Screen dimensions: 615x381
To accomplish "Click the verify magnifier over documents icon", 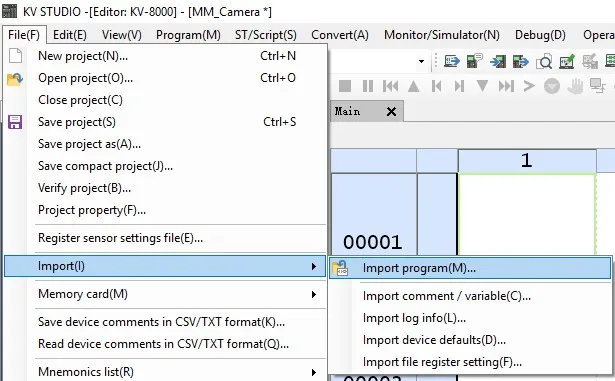I will (x=544, y=62).
